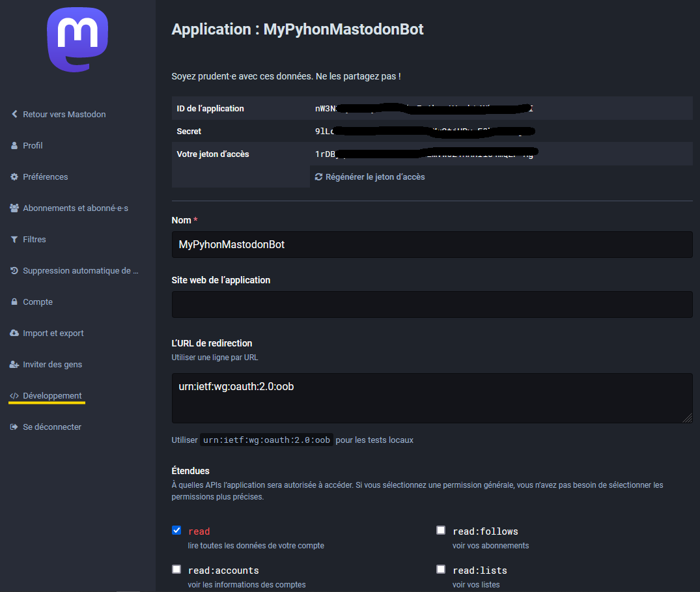This screenshot has height=592, width=700.
Task: Click the urn:ietf:wg:oauth:2.0:oob code snippet
Action: click(x=265, y=440)
